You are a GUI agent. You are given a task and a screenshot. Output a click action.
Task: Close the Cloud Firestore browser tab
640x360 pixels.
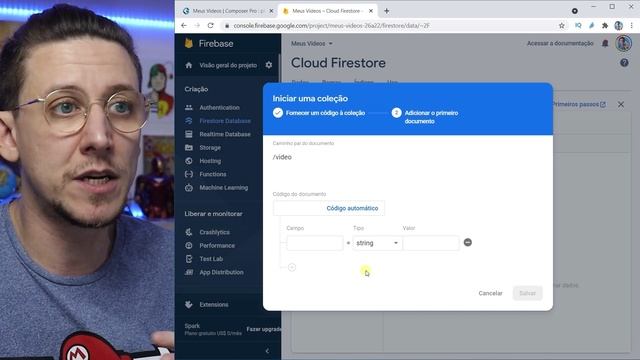tap(371, 11)
